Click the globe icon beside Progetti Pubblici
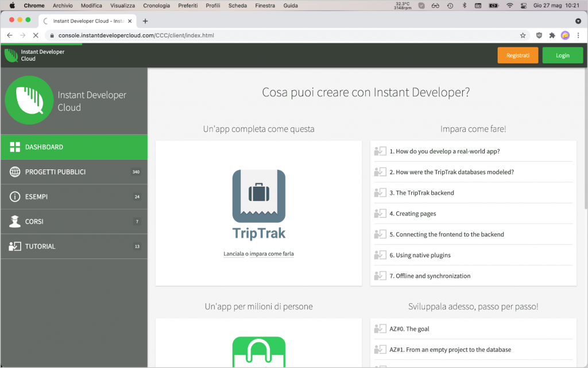 pyautogui.click(x=15, y=172)
